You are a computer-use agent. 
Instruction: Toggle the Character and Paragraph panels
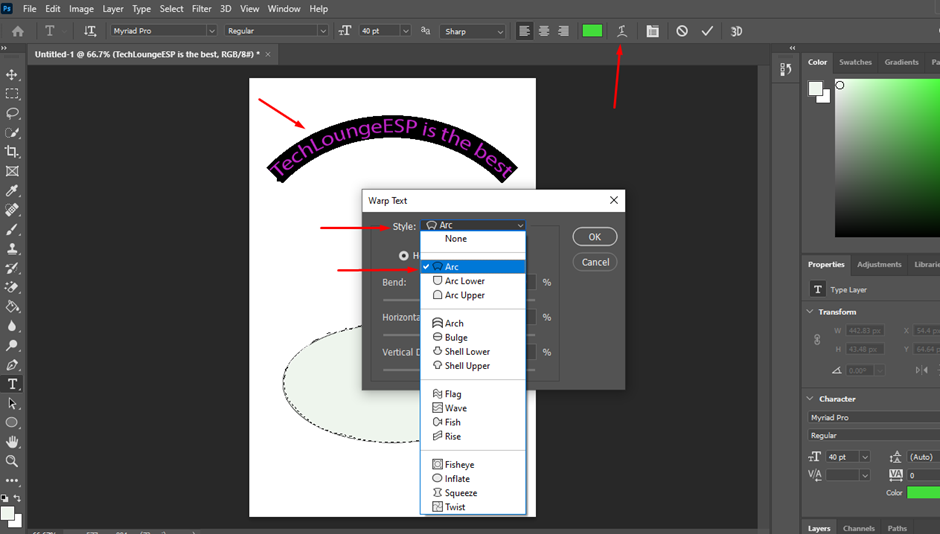click(652, 31)
